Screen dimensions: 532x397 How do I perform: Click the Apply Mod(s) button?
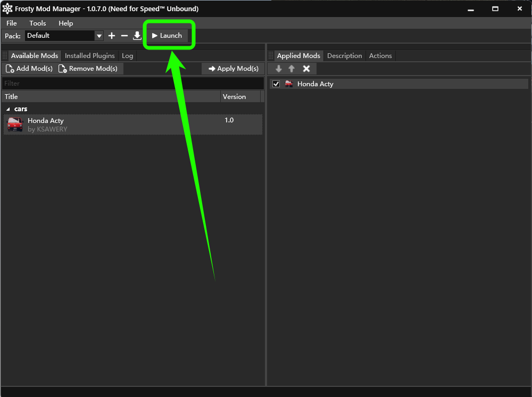pos(234,69)
